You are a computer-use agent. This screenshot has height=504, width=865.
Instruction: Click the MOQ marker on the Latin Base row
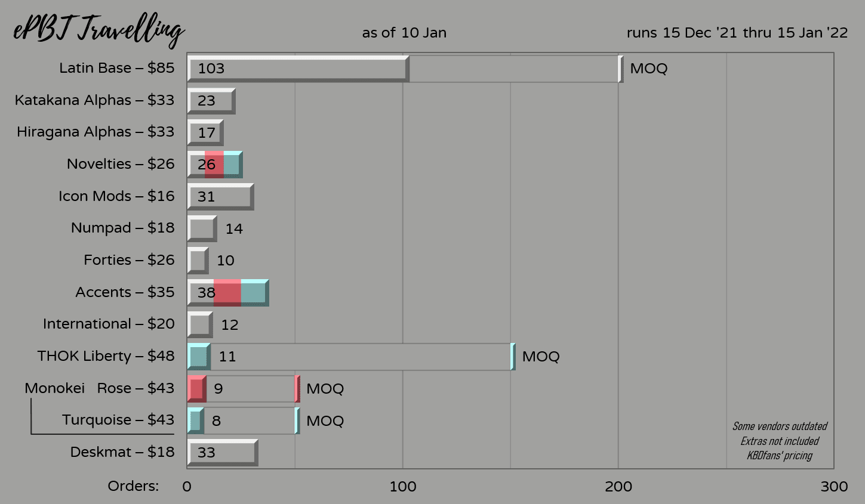(648, 69)
